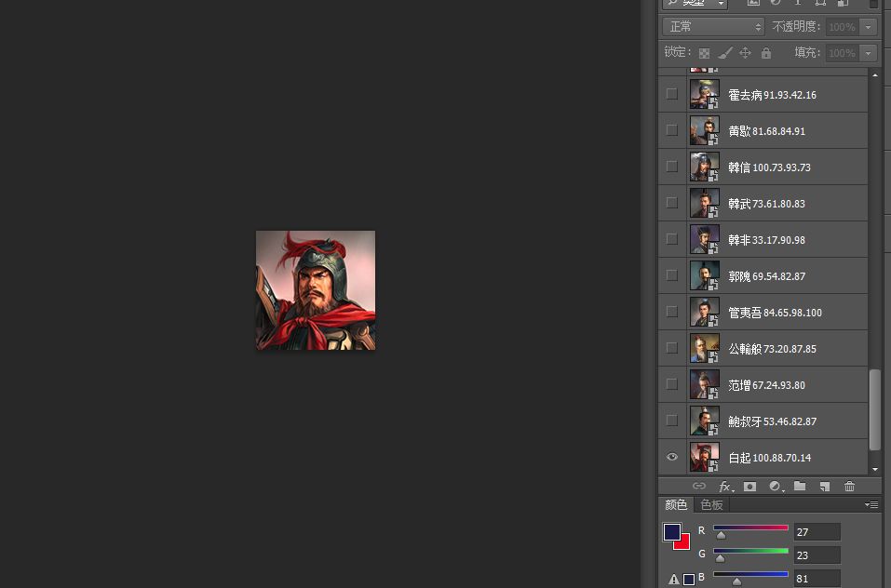Click the 霍去病 layer thumbnail
The image size is (891, 588).
pos(704,94)
